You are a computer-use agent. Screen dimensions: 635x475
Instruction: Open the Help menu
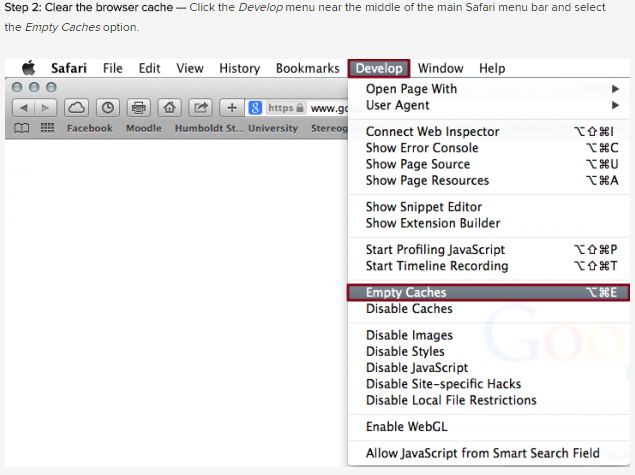point(492,68)
